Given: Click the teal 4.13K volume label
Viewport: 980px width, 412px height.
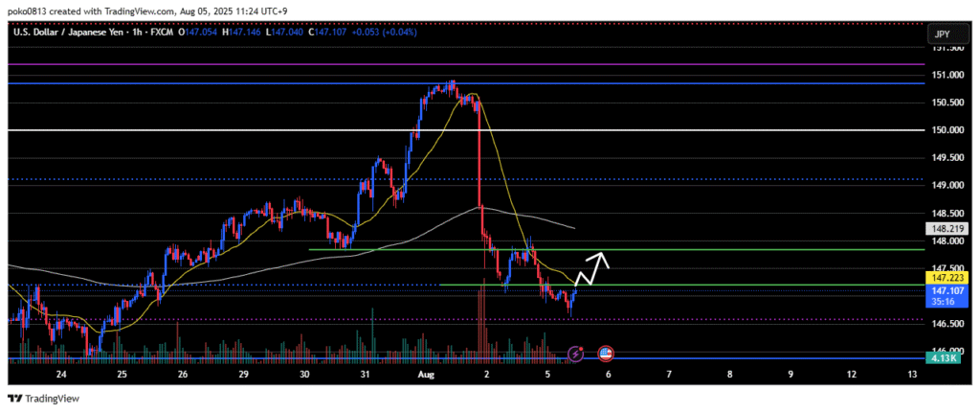Looking at the screenshot, I should click(x=943, y=358).
